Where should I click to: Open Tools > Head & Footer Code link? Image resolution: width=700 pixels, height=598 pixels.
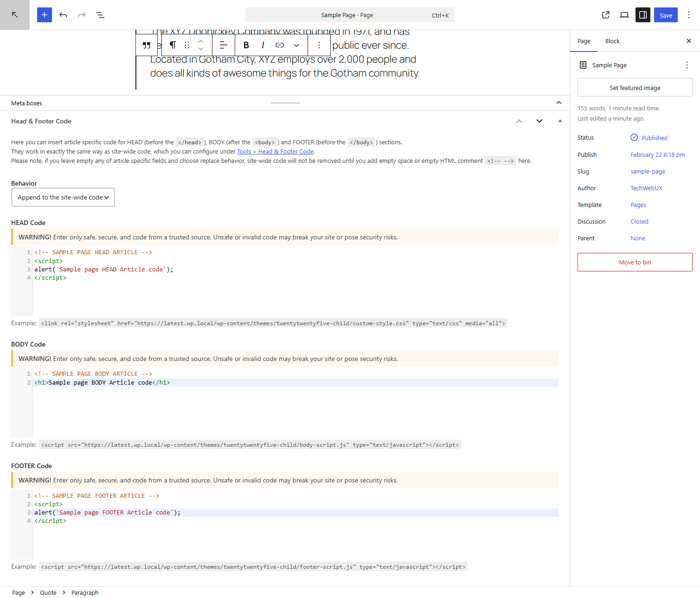(275, 152)
